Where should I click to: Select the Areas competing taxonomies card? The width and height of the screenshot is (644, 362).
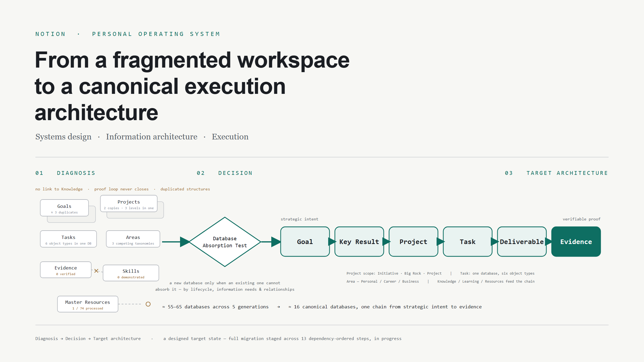click(x=133, y=239)
